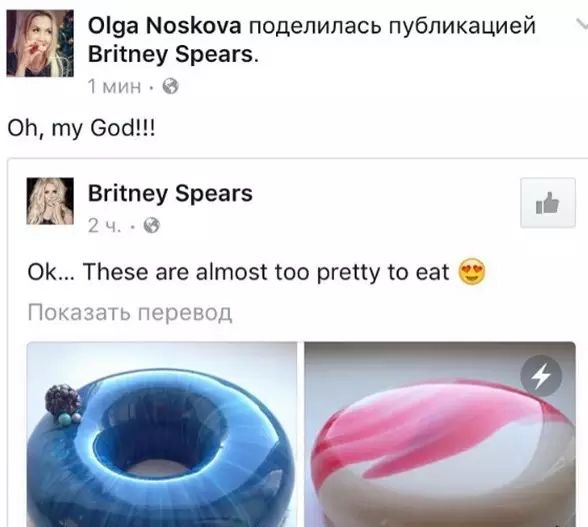
Task: Click the поделилась публикацией text
Action: [x=392, y=26]
